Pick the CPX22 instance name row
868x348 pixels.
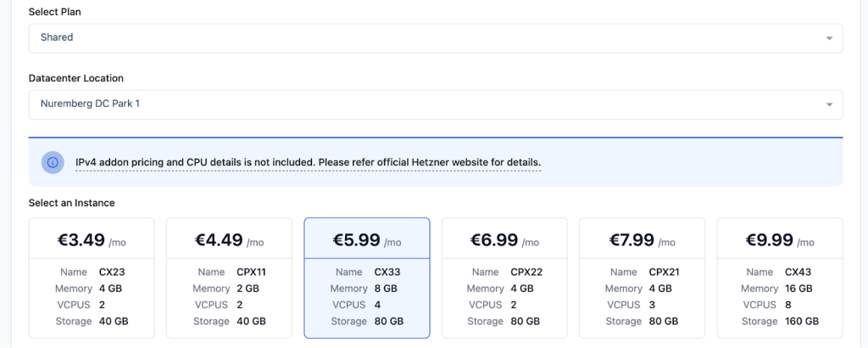504,272
